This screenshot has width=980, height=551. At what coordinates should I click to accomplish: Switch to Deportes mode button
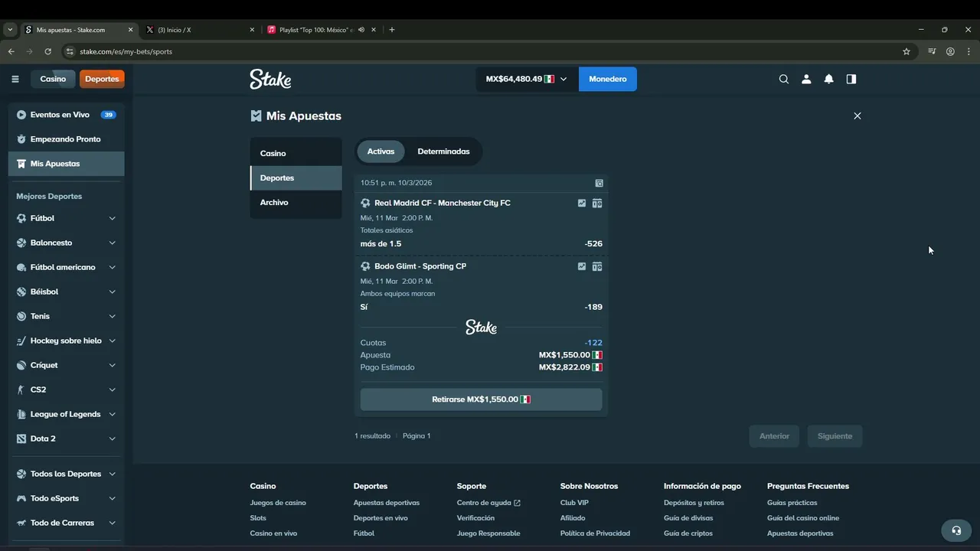coord(102,79)
